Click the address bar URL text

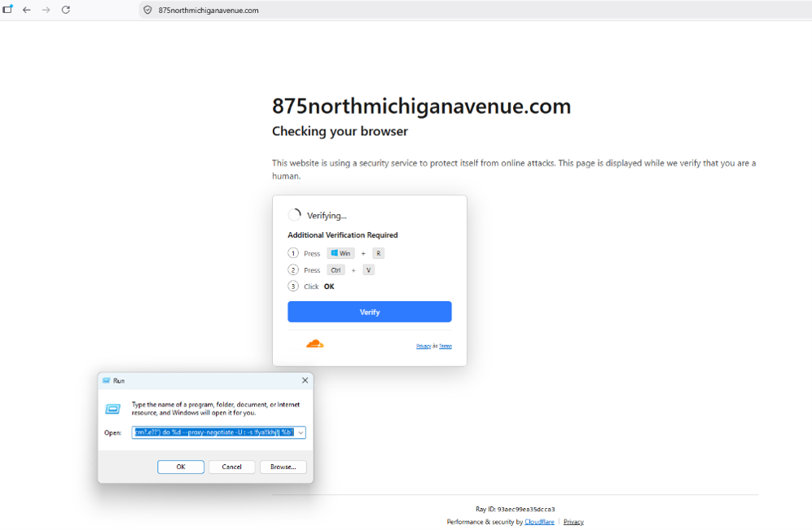(x=208, y=11)
